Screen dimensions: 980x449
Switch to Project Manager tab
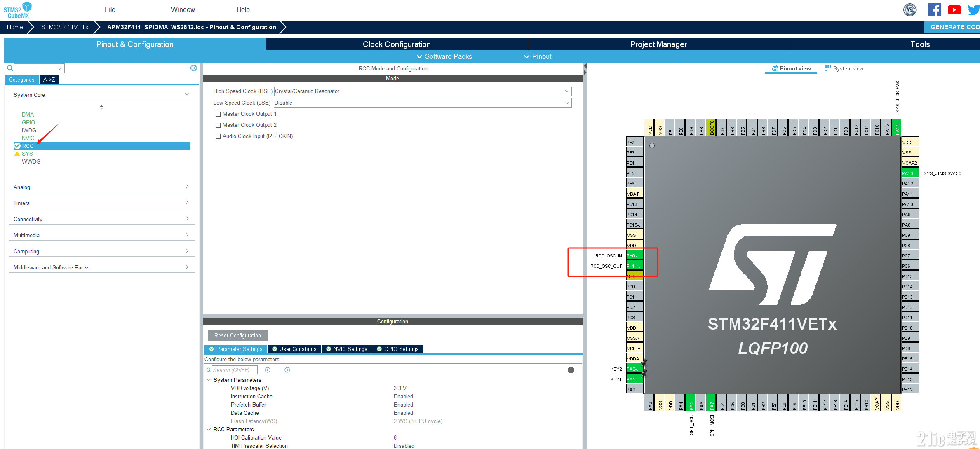658,44
